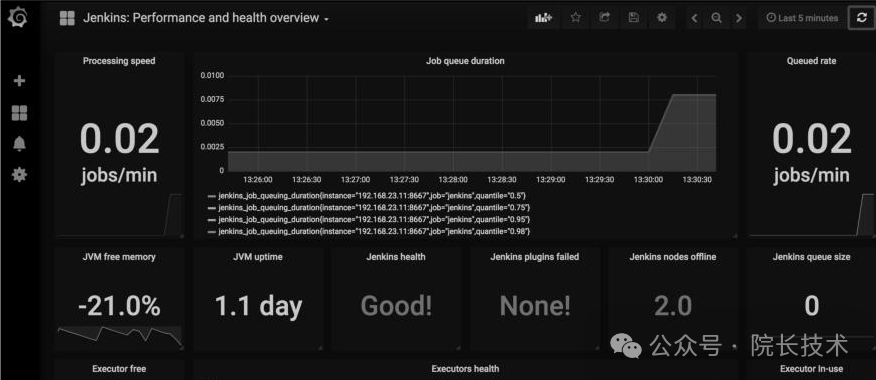Save the dashboard with disk icon
The height and width of the screenshot is (380, 876).
[634, 18]
